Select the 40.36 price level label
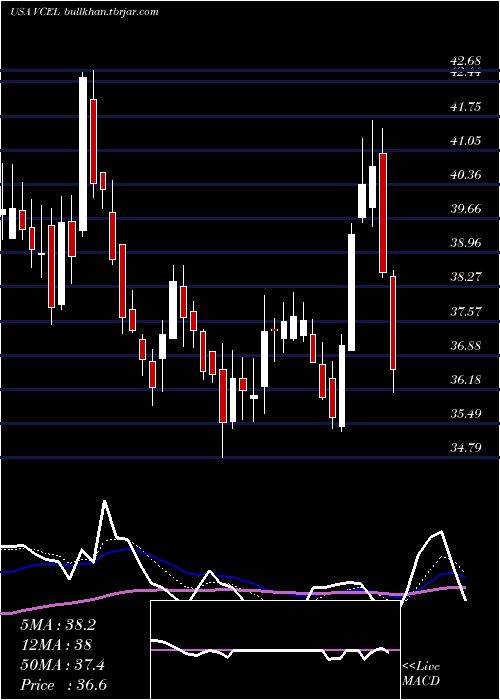Image resolution: width=500 pixels, height=700 pixels. [466, 175]
